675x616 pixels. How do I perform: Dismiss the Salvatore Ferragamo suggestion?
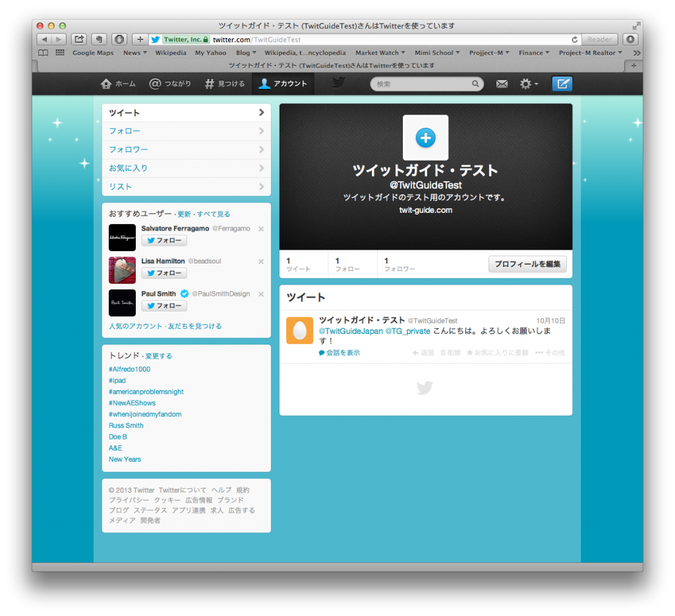click(x=261, y=229)
